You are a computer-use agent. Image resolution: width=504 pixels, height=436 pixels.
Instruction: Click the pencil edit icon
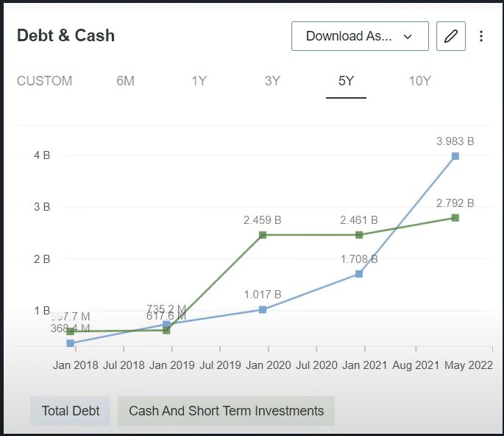451,36
